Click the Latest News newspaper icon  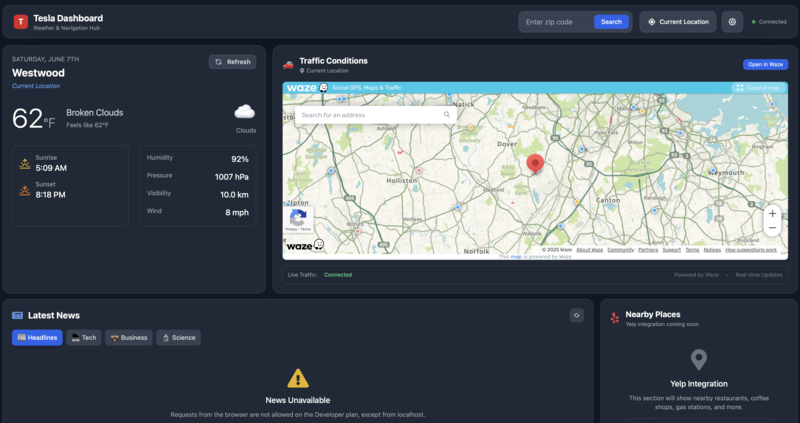click(17, 315)
